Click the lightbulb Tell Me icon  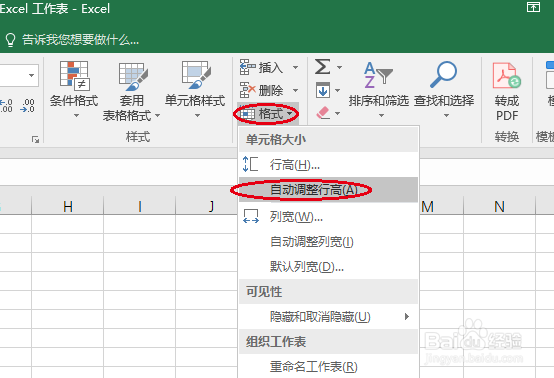11,40
